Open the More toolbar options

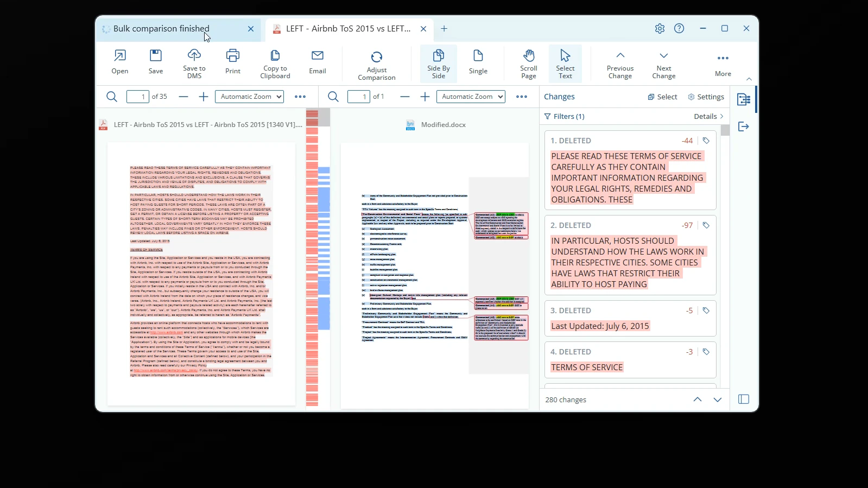click(723, 64)
